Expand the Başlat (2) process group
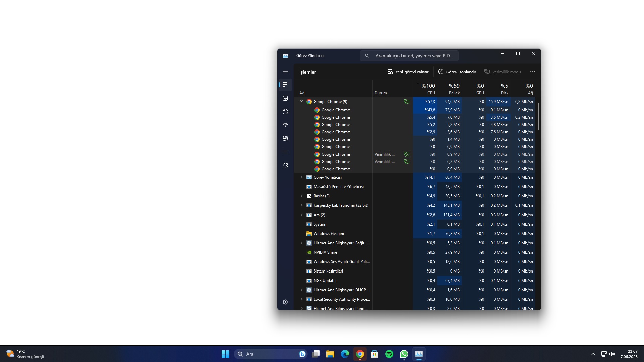Viewport: 644px width, 362px height. click(301, 196)
